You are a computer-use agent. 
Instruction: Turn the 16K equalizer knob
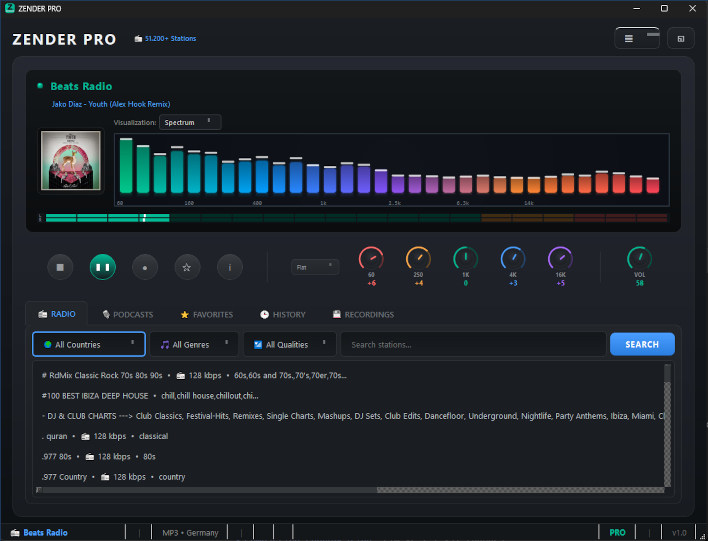coord(560,259)
